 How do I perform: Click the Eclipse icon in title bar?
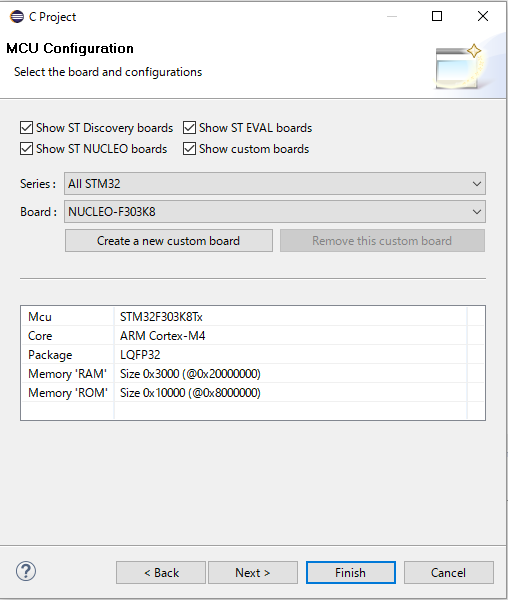pos(17,16)
